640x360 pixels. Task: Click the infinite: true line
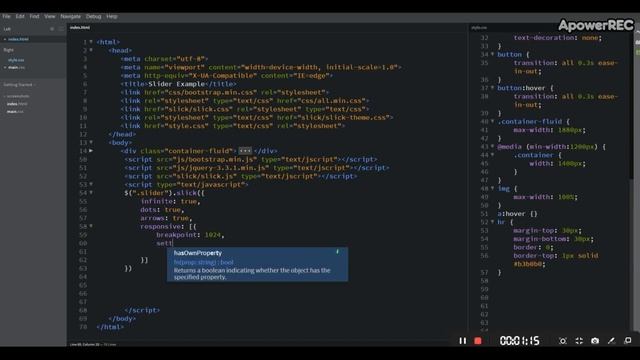click(x=170, y=201)
